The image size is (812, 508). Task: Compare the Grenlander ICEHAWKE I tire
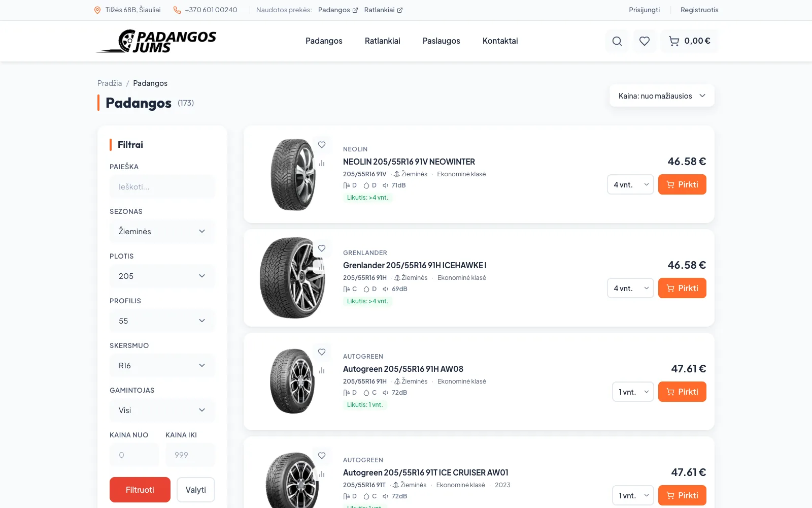(322, 267)
